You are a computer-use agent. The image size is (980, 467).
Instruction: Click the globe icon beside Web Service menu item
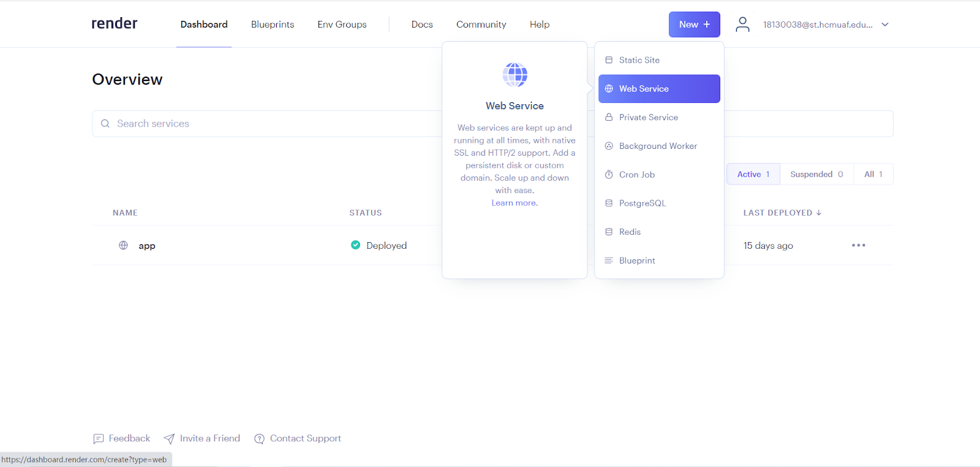tap(609, 89)
